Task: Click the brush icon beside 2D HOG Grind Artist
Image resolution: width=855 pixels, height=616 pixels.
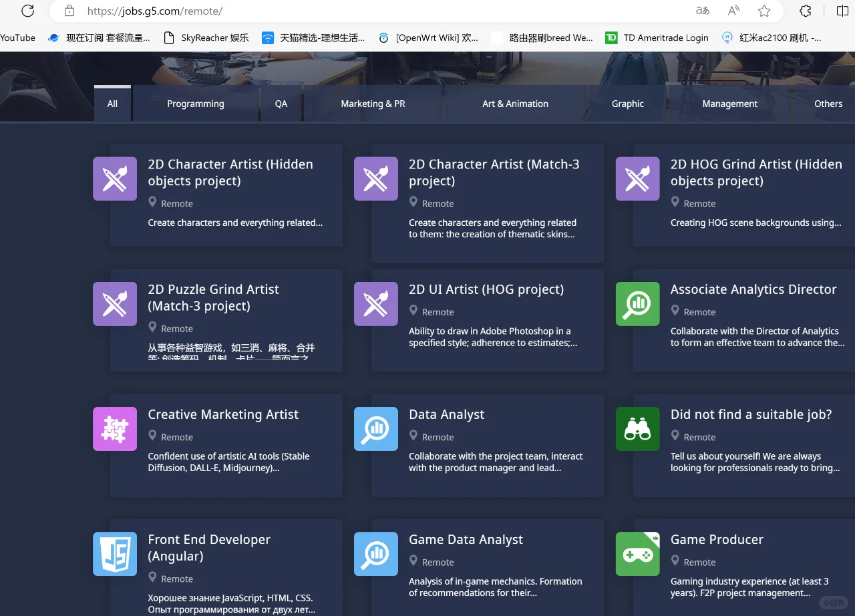Action: (638, 178)
